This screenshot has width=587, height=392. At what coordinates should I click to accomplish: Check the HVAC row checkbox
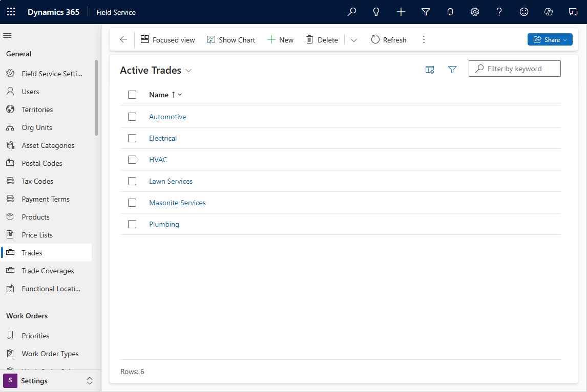click(x=132, y=160)
